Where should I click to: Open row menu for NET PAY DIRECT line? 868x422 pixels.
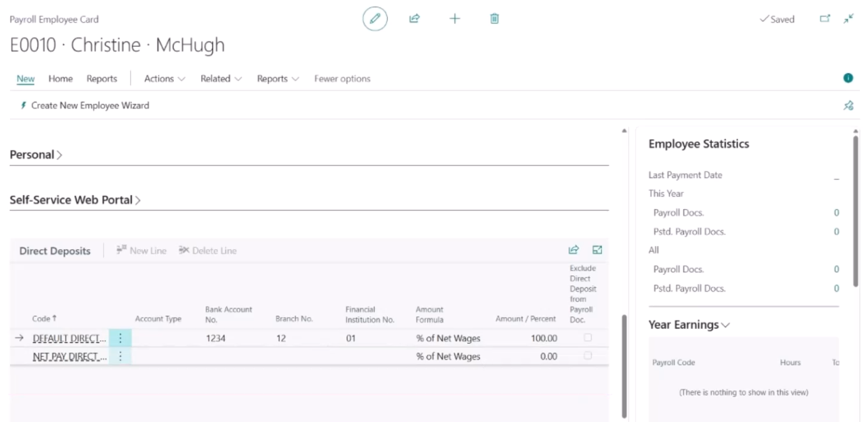[121, 356]
